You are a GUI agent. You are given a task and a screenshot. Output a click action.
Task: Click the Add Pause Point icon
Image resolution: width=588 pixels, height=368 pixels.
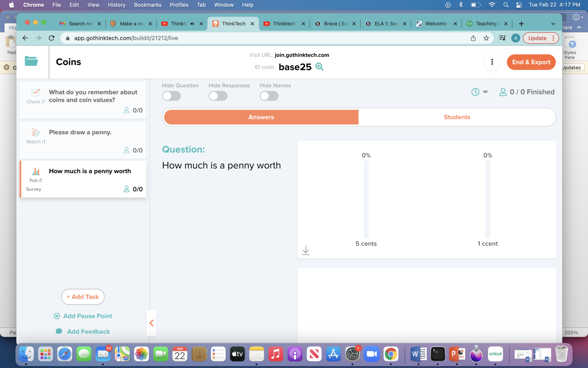(57, 316)
